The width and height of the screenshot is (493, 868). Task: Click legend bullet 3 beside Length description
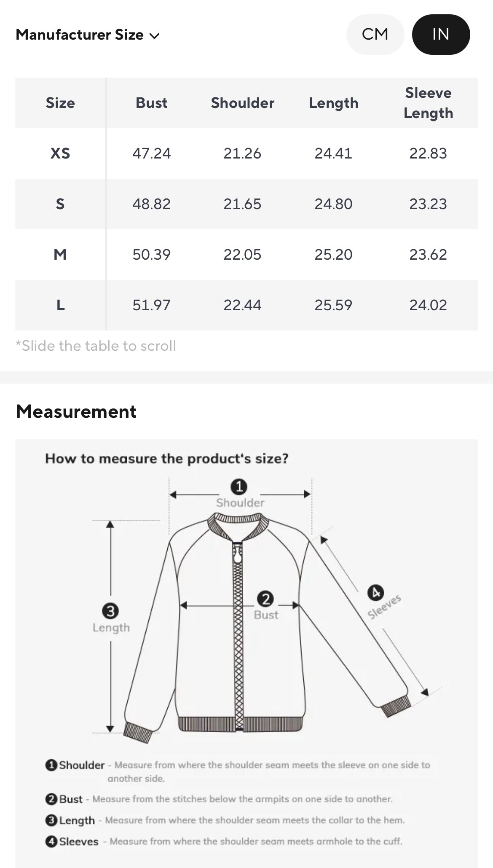pos(51,820)
